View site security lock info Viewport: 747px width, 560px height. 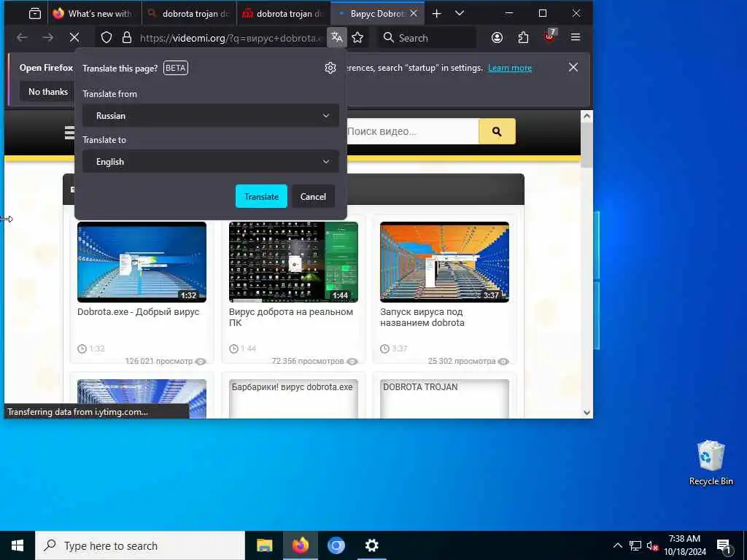[x=127, y=38]
